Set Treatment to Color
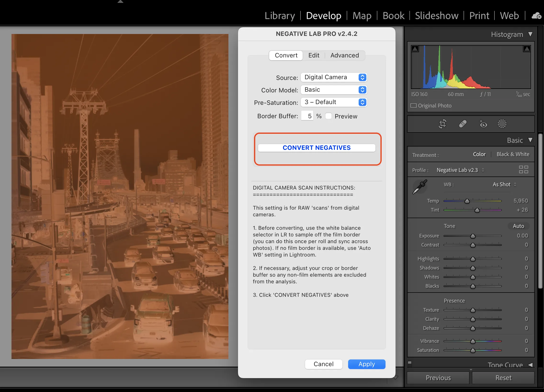 click(x=479, y=154)
